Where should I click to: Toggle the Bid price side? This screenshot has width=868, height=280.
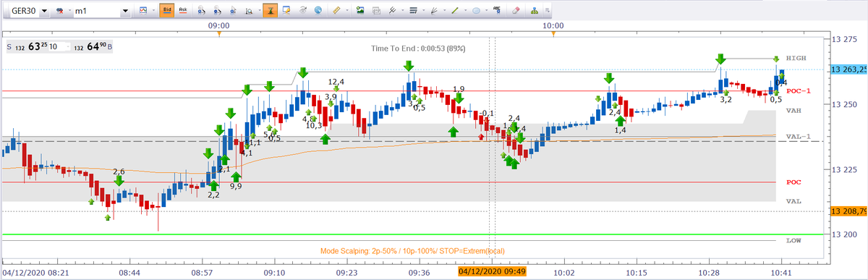[x=167, y=11]
